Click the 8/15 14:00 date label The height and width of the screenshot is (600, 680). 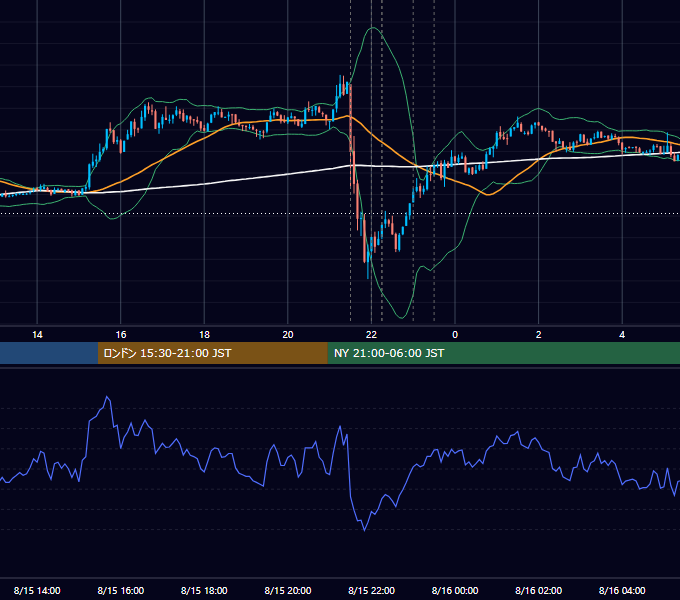pyautogui.click(x=37, y=590)
